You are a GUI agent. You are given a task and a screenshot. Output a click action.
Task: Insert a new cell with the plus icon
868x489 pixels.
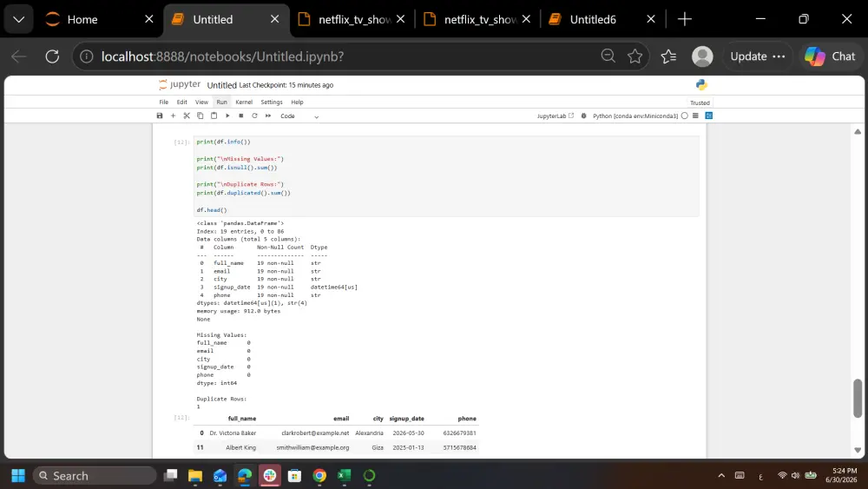click(173, 116)
